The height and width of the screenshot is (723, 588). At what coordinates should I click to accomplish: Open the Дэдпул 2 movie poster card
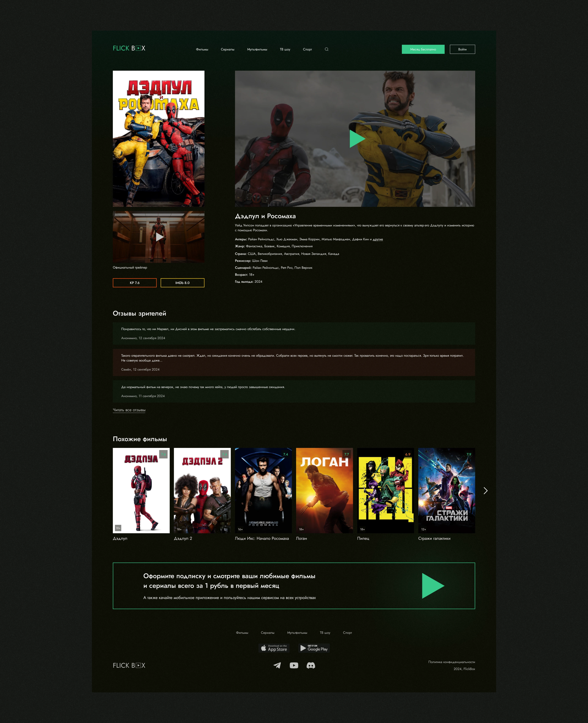click(x=202, y=491)
